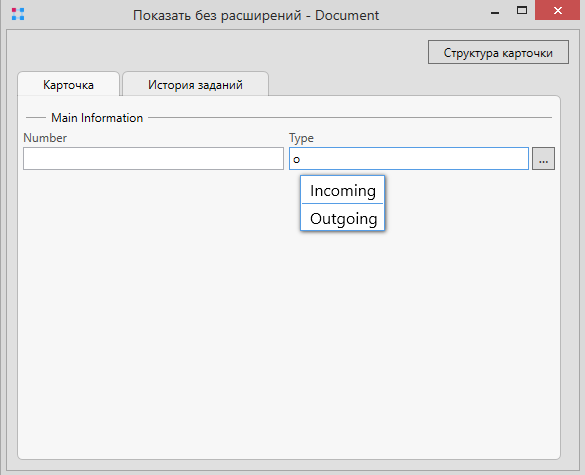Click the Main Information section header
Screen dimensions: 585x475
click(x=97, y=118)
